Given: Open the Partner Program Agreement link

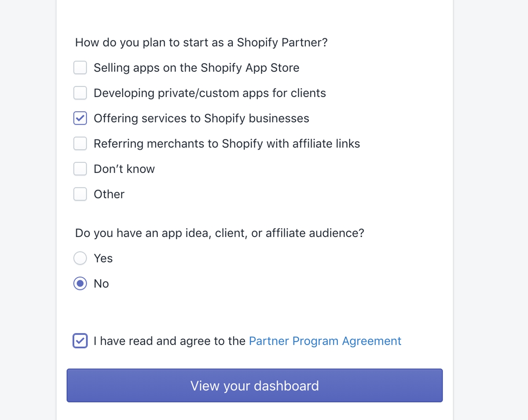Looking at the screenshot, I should (x=325, y=341).
